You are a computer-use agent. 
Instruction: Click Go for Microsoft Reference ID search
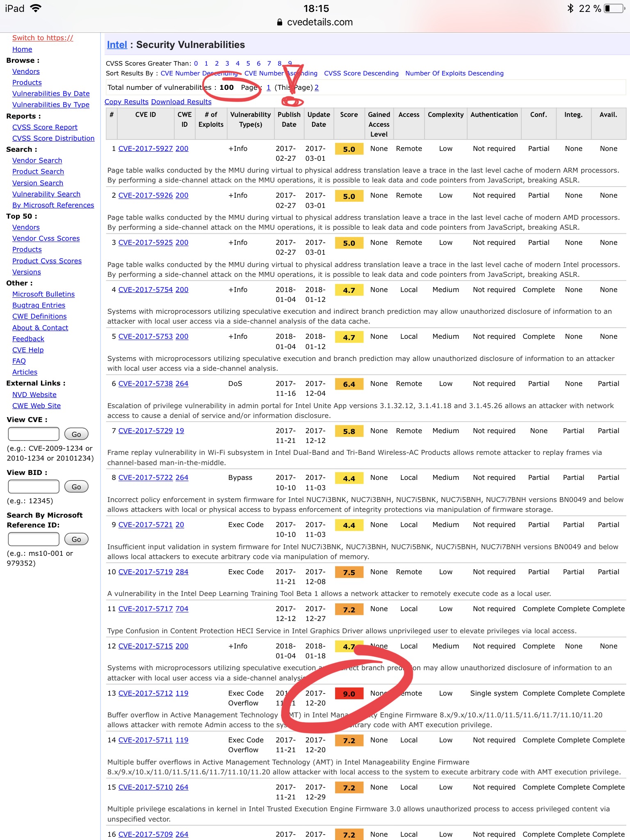(76, 539)
